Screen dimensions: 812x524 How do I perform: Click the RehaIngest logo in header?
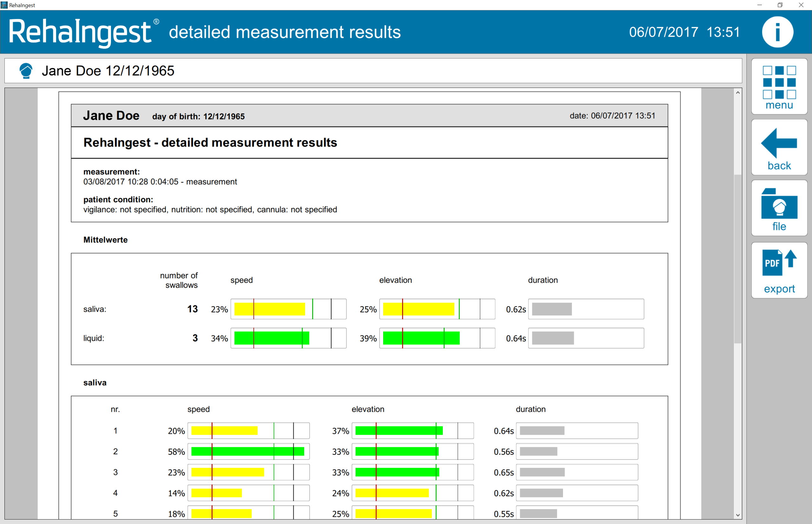80,32
